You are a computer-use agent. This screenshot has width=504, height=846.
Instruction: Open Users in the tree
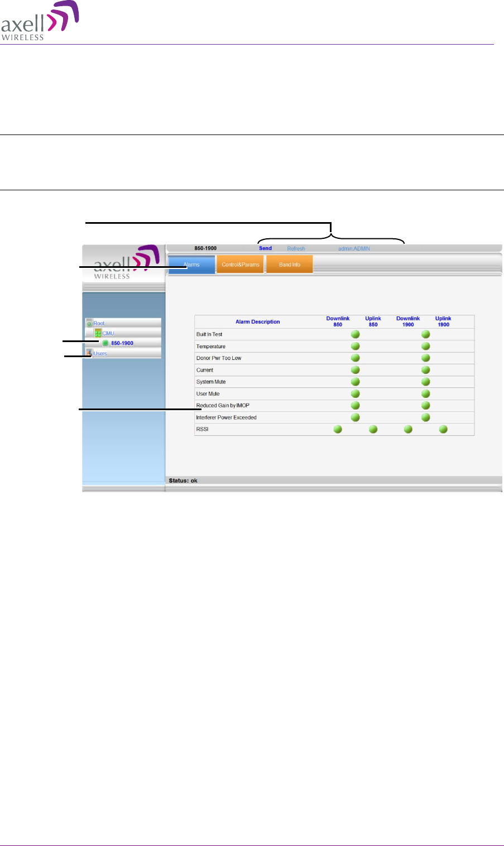click(x=100, y=353)
